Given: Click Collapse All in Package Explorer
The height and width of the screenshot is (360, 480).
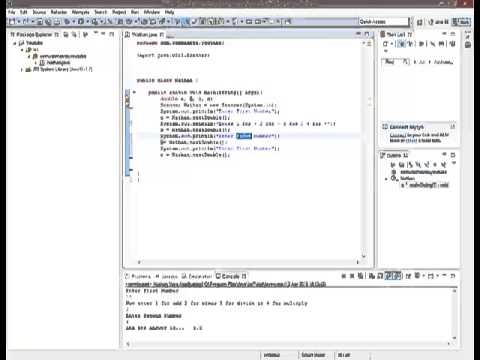Looking at the screenshot, I should point(66,34).
